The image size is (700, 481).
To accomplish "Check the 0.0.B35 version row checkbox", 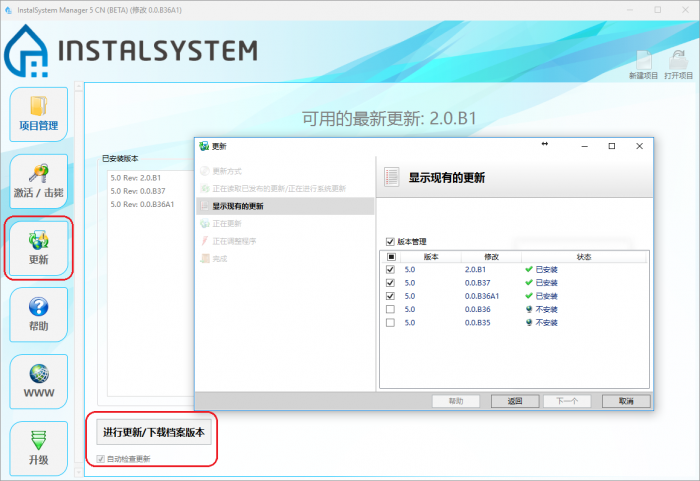I will (x=390, y=322).
